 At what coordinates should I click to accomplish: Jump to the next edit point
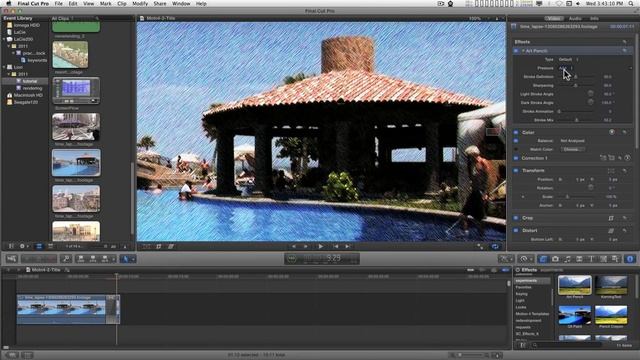pos(348,246)
